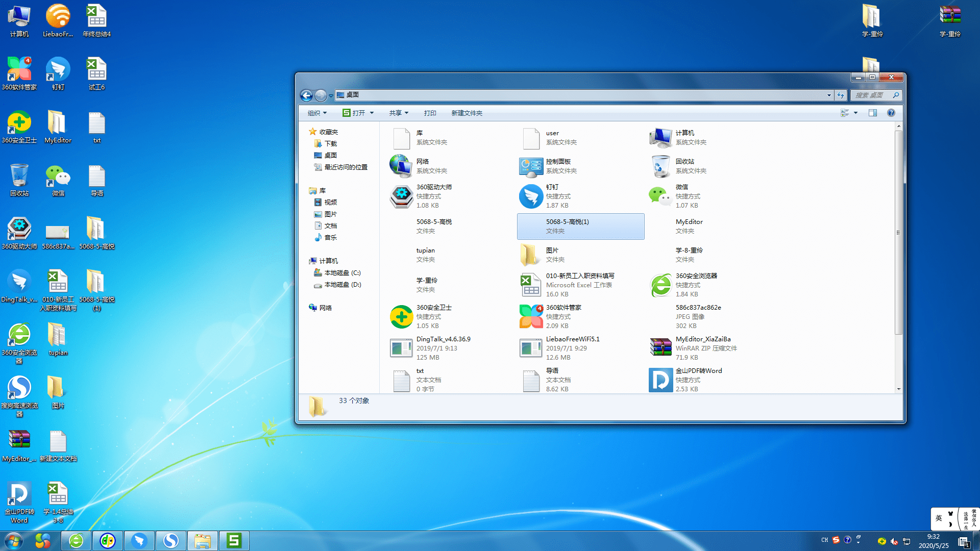Select 下载 in the favorites sidebar
This screenshot has height=551, width=980.
click(330, 144)
